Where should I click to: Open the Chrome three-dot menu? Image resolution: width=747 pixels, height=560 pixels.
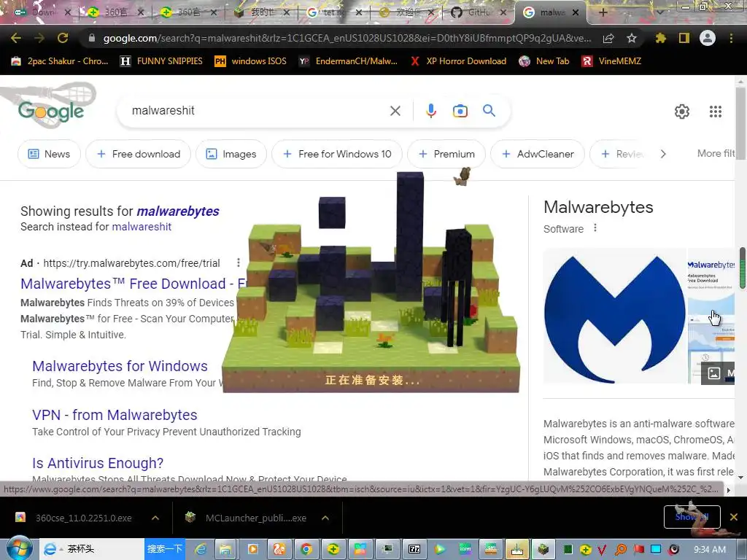coord(731,38)
